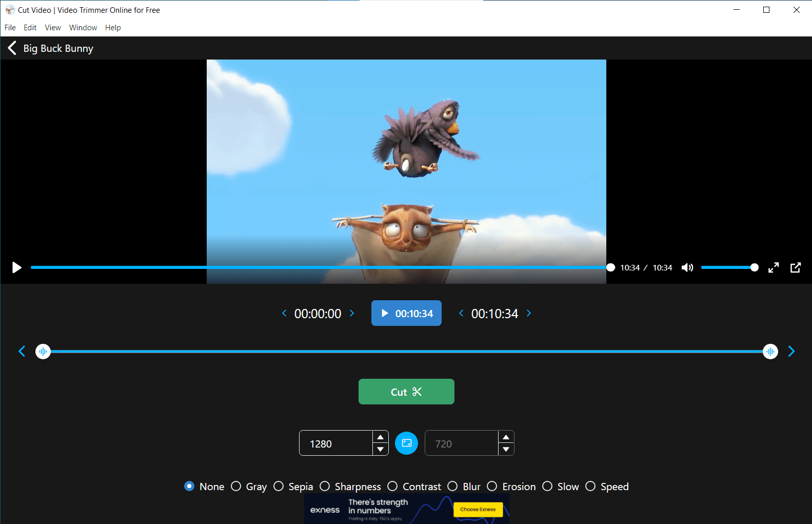This screenshot has width=812, height=524.
Task: Play the selected 00:10:34 segment
Action: (406, 313)
